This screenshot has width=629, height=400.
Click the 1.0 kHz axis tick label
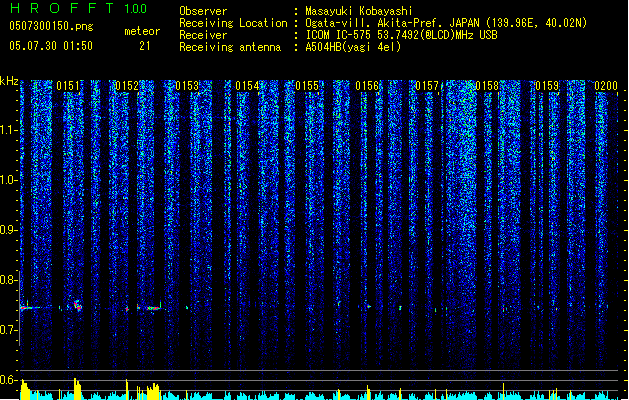pyautogui.click(x=9, y=180)
